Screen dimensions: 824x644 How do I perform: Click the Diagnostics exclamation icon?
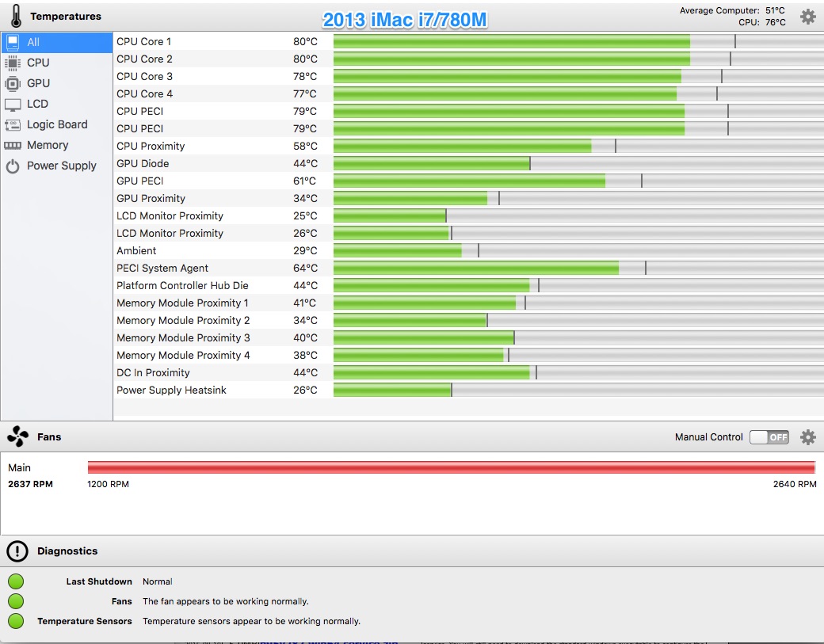tap(17, 551)
